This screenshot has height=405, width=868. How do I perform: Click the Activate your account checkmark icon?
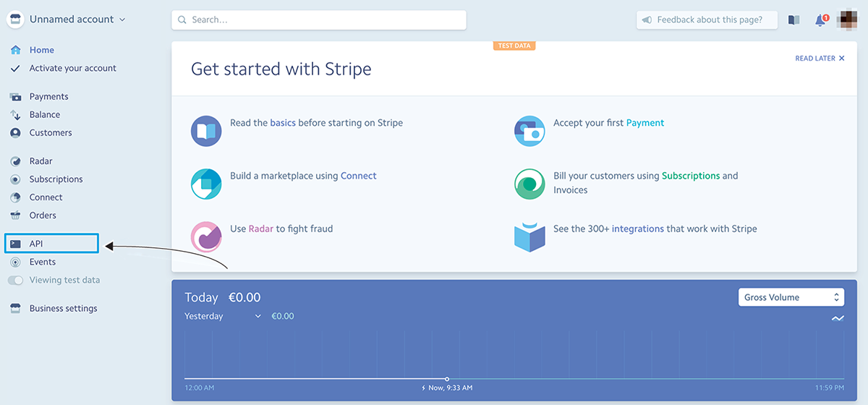point(15,68)
